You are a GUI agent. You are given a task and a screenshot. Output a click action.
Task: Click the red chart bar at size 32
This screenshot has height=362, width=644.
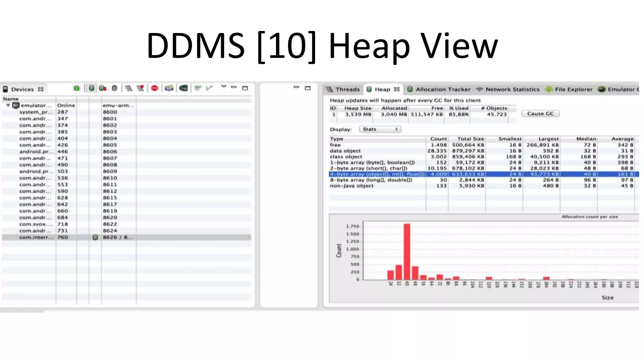399,272
